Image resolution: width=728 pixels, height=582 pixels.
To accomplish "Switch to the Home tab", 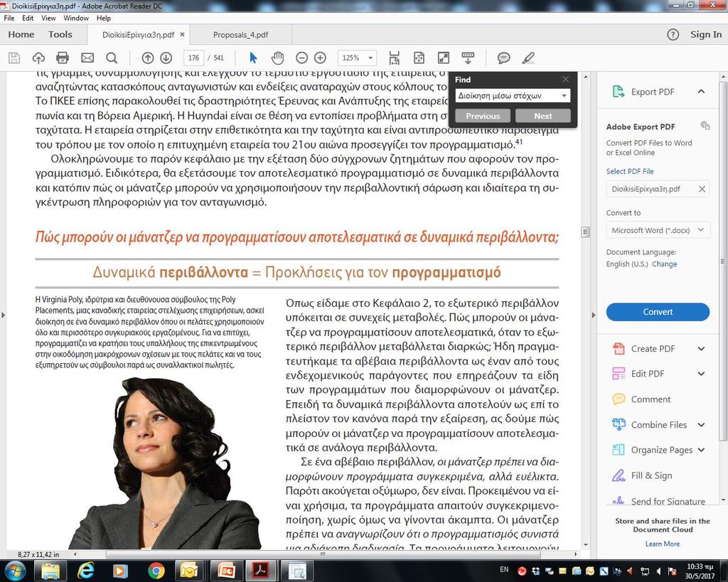I will point(21,34).
